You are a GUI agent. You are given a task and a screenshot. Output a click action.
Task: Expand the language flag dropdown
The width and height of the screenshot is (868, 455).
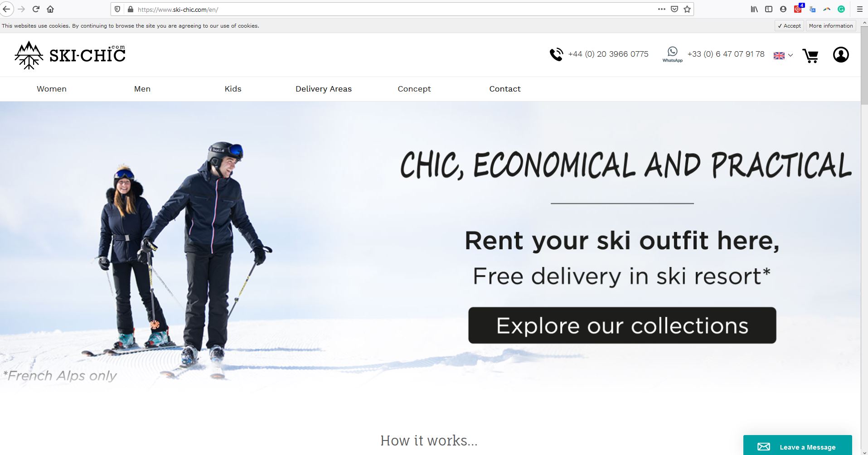click(783, 55)
